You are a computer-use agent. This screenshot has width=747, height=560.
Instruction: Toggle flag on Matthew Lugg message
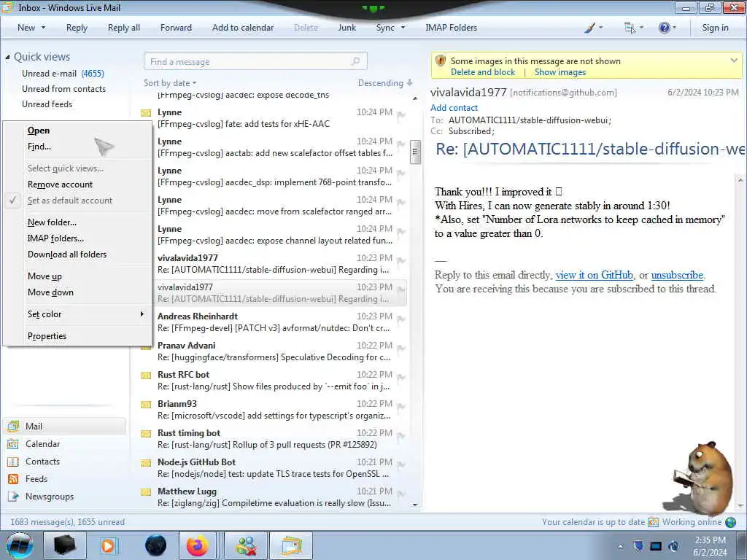tap(400, 494)
